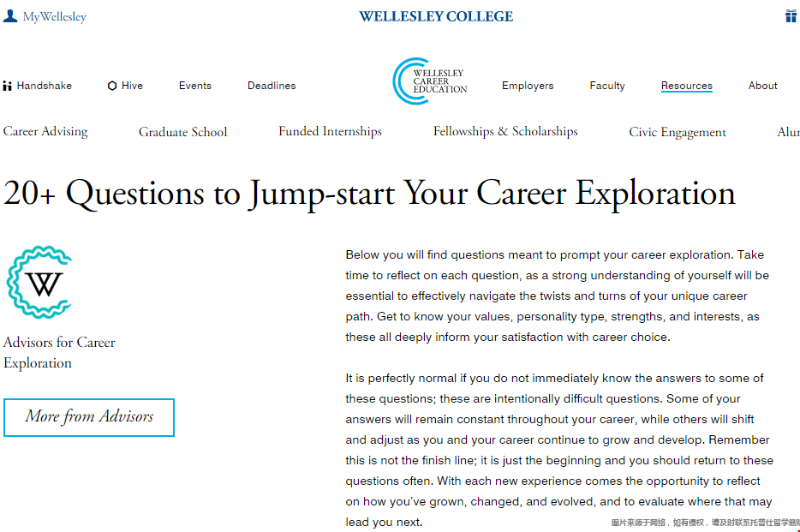Click the Wellesley Career Education logo
The image size is (800, 532).
tap(430, 82)
